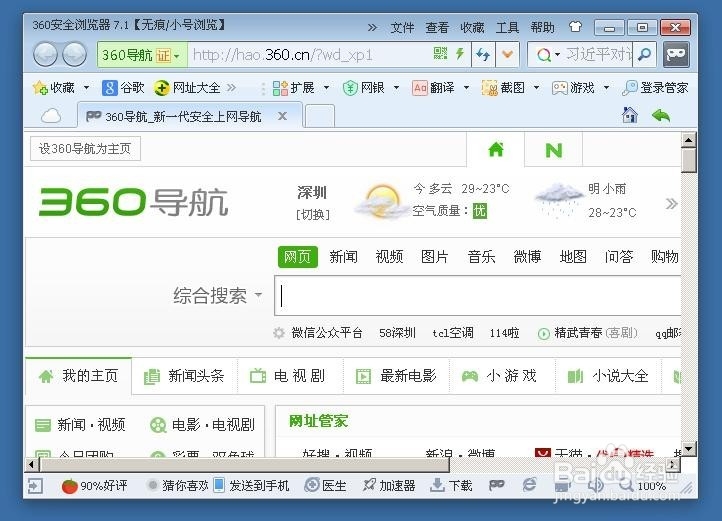Open the 微信公众平台 hot link
722x521 pixels.
point(327,333)
